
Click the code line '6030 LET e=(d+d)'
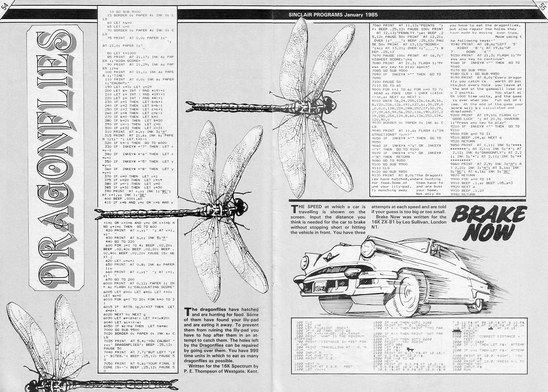point(121,318)
